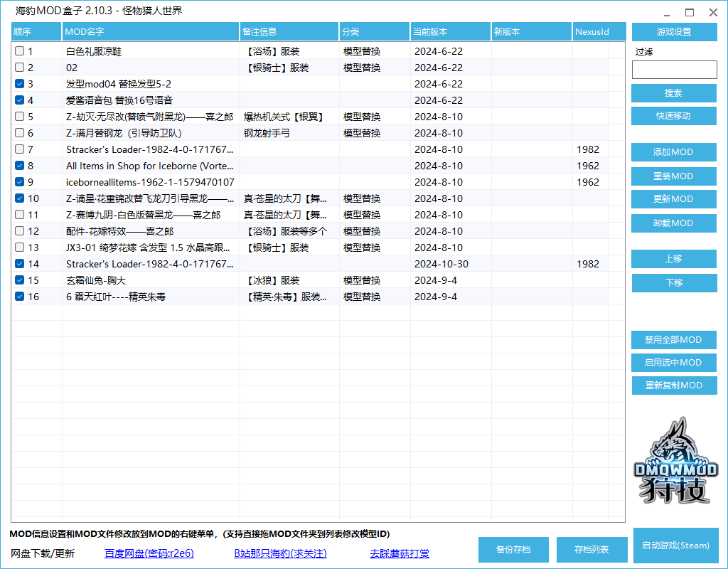Move selection down with 下移
The width and height of the screenshot is (728, 569).
(x=674, y=283)
